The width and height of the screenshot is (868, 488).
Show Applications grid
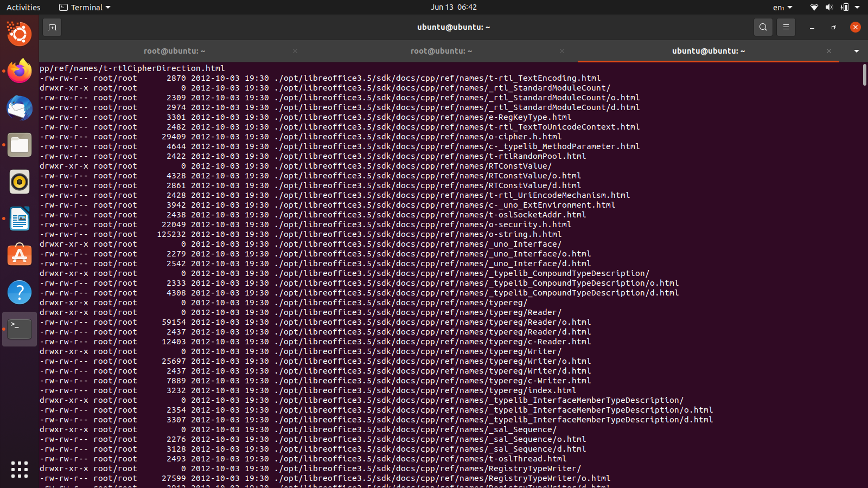[x=20, y=470]
